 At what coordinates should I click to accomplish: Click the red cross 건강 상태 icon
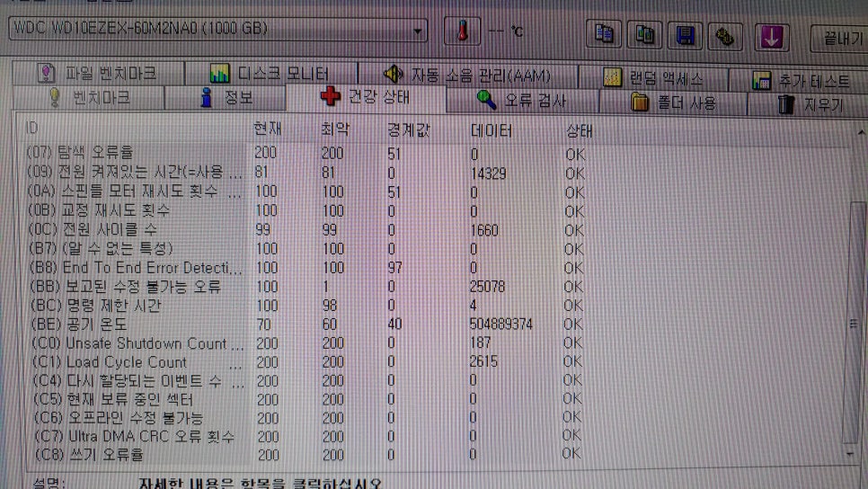[x=331, y=96]
